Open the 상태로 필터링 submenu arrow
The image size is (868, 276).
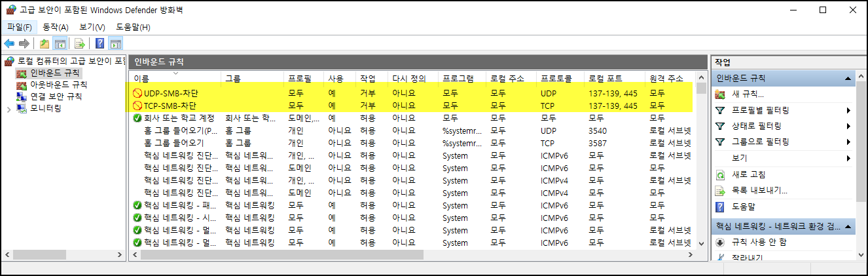pyautogui.click(x=848, y=126)
